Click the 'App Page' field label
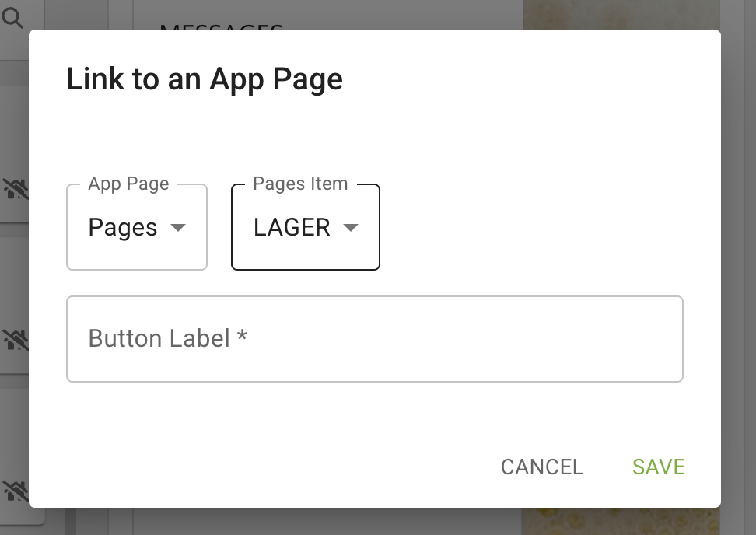This screenshot has height=535, width=756. (128, 184)
